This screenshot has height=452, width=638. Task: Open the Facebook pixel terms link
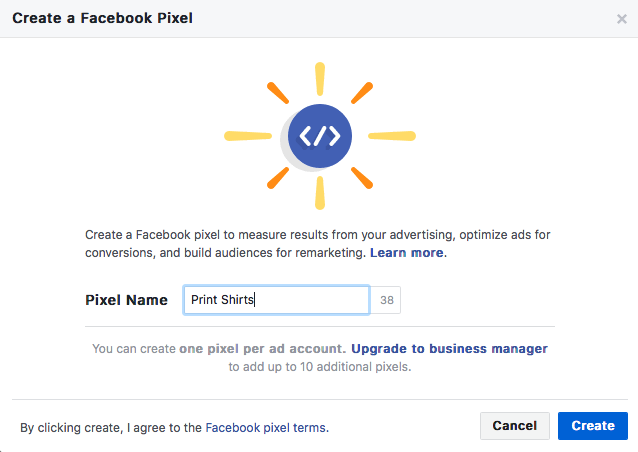(266, 428)
